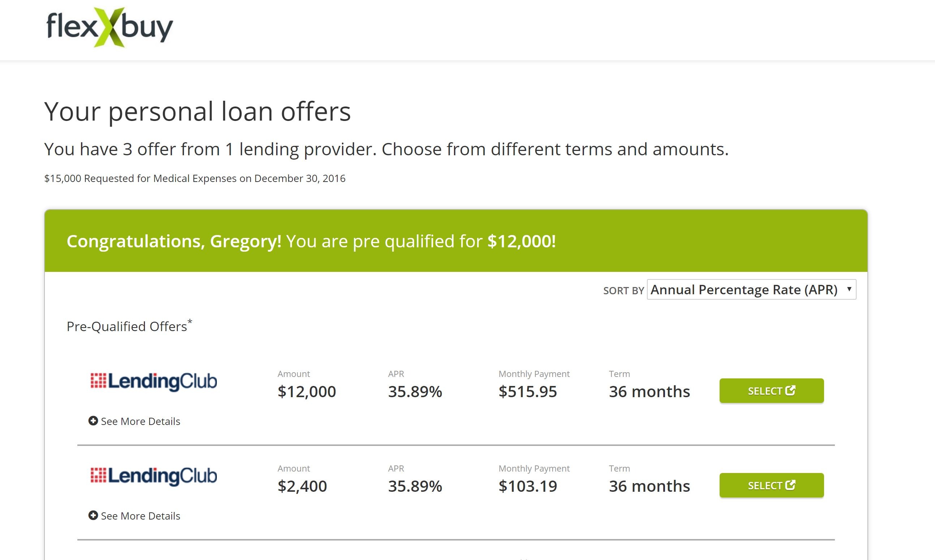Click the flexXbuy logo
Screen dimensions: 935x560
(x=109, y=27)
